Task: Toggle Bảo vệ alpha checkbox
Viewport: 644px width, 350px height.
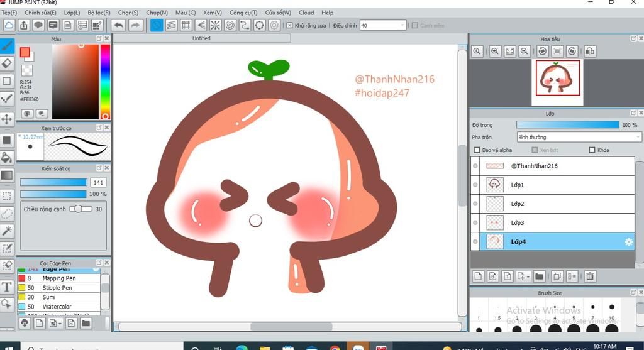Action: pos(477,150)
